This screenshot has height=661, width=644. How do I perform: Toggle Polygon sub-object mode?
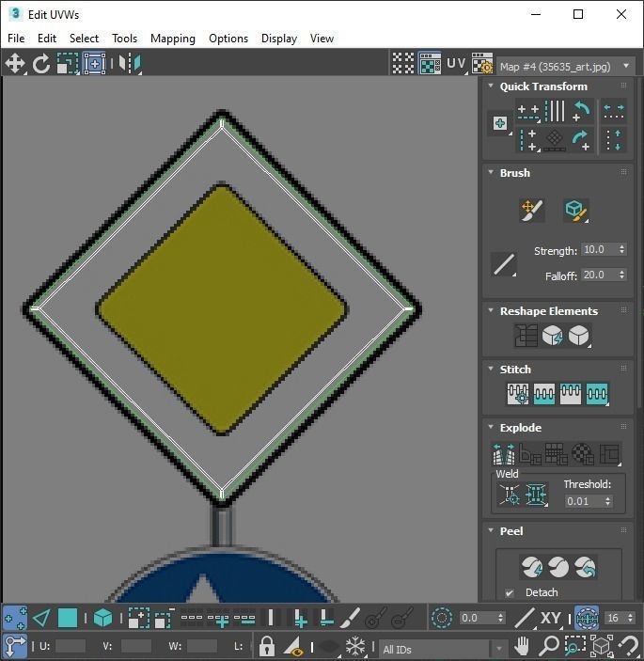[68, 619]
